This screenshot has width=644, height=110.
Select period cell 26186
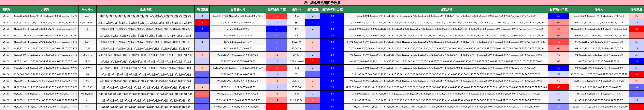(x=6, y=61)
